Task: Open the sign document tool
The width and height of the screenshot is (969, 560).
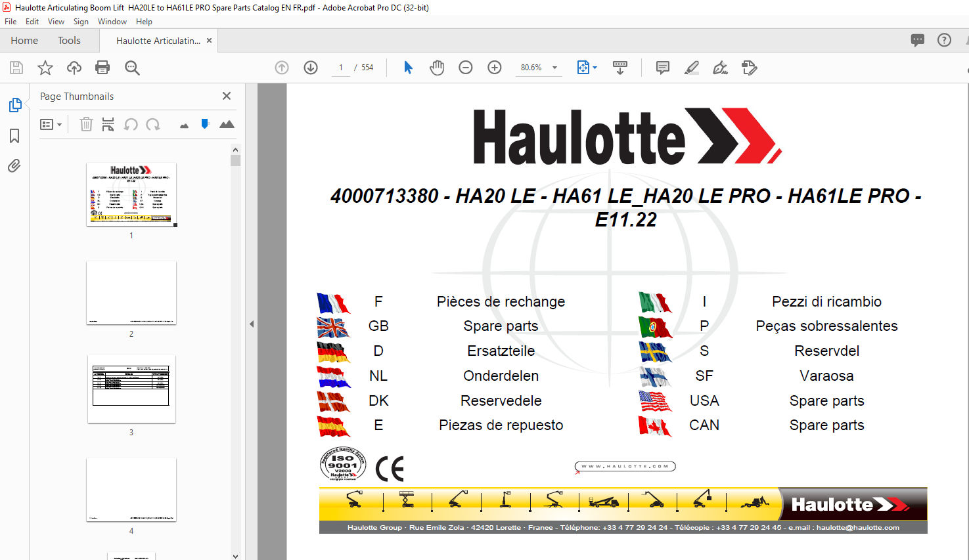Action: pyautogui.click(x=721, y=68)
